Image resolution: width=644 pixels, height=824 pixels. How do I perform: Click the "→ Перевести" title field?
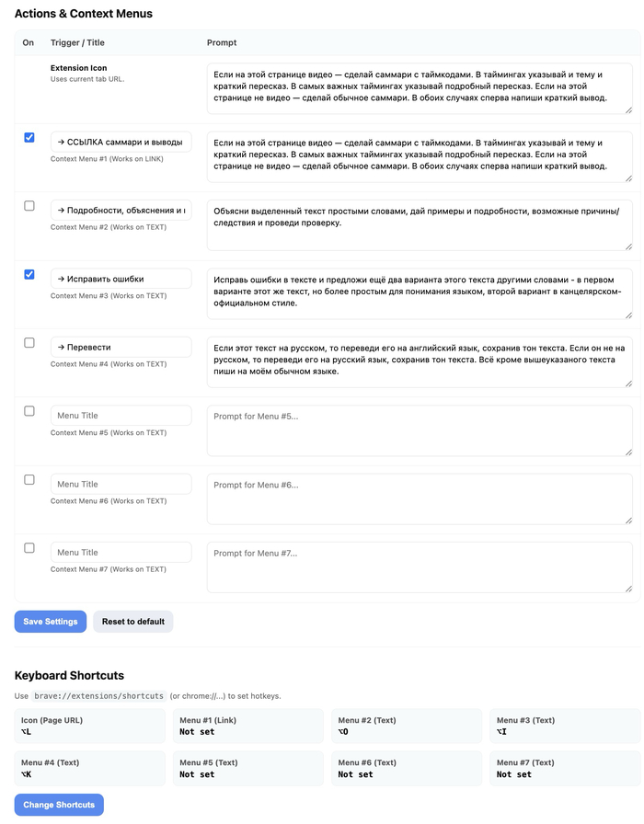[x=121, y=347]
